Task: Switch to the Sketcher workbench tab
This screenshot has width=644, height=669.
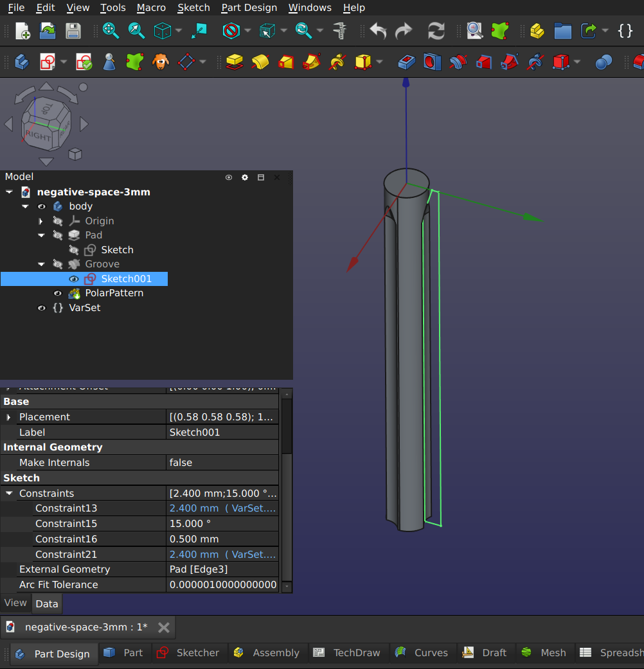Action: click(188, 653)
